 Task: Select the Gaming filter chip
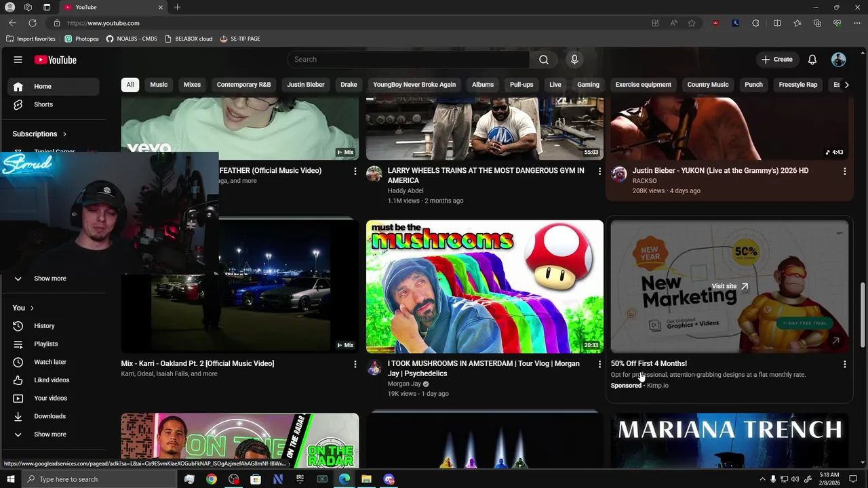pos(588,85)
